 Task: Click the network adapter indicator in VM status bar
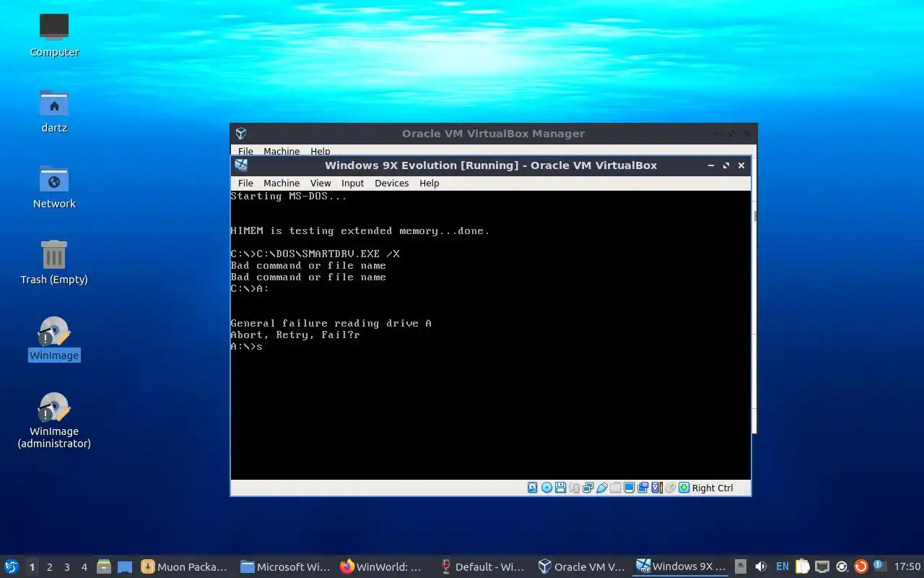click(x=588, y=488)
